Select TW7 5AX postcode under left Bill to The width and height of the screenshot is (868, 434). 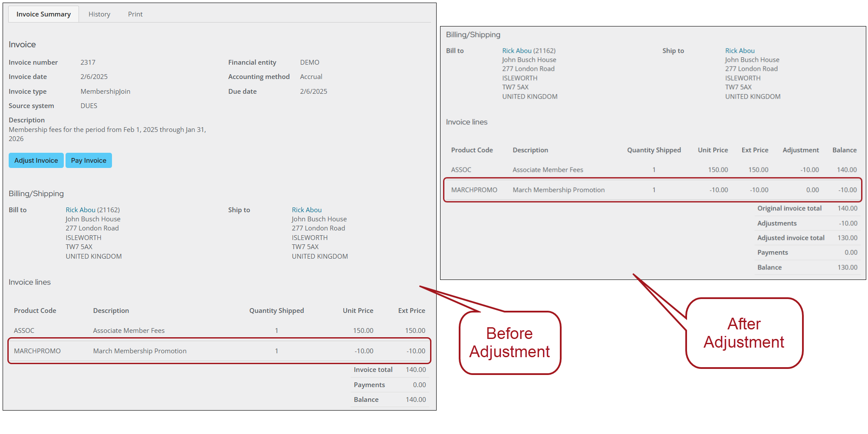[x=79, y=247]
